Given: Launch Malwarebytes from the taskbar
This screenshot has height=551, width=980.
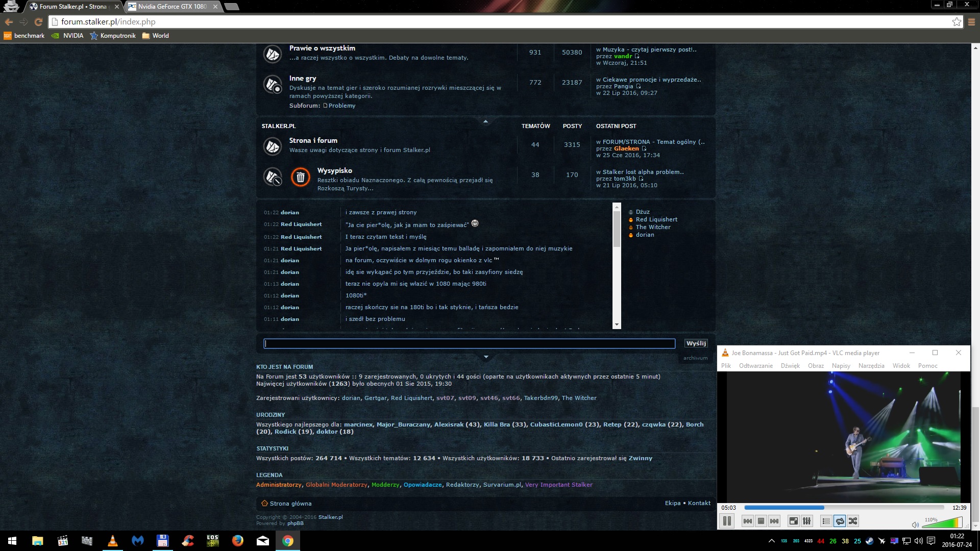Looking at the screenshot, I should [138, 541].
